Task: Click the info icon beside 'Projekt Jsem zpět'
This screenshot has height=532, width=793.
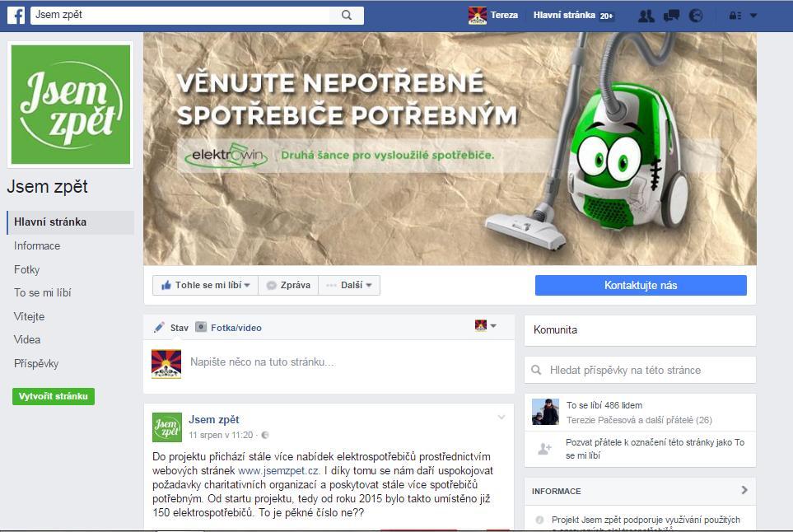Action: point(539,520)
